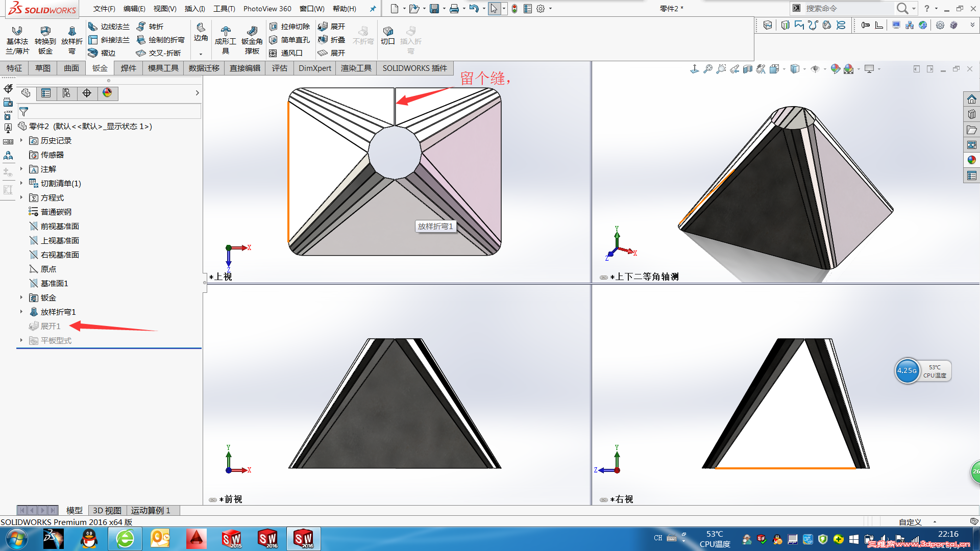Screen dimensions: 980x551
Task: Click the 褶边 hem tool icon
Action: click(93, 53)
